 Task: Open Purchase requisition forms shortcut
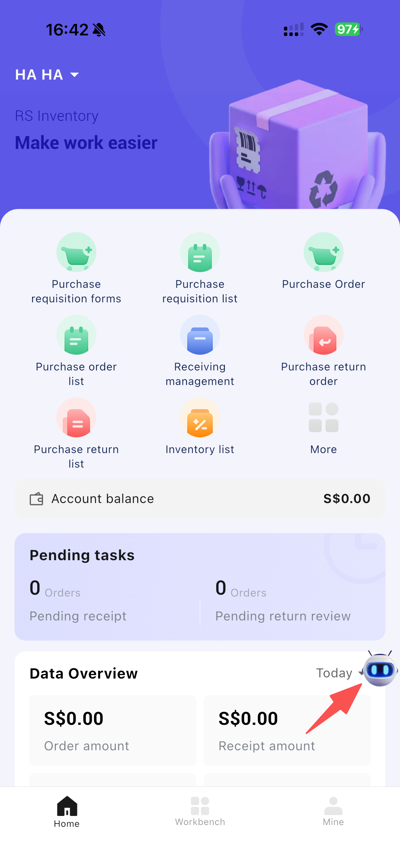coord(76,253)
